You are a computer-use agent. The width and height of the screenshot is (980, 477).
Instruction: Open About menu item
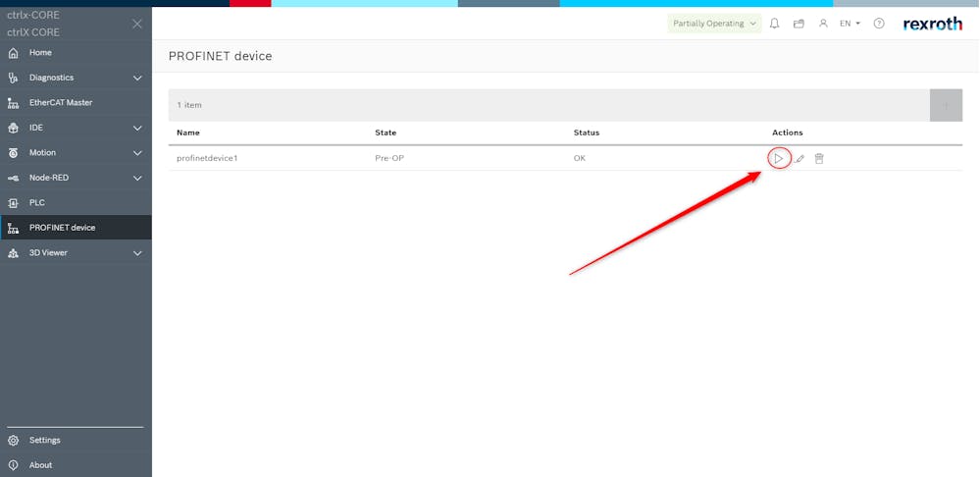76,465
